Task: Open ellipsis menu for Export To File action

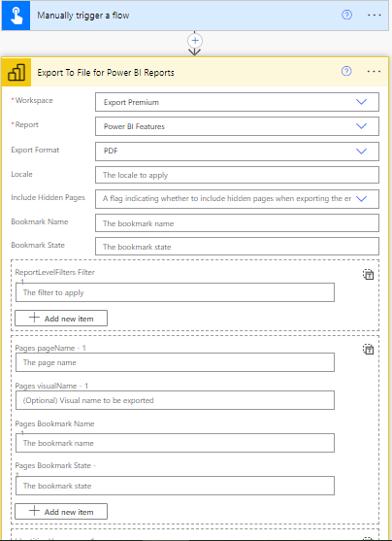Action: coord(375,72)
